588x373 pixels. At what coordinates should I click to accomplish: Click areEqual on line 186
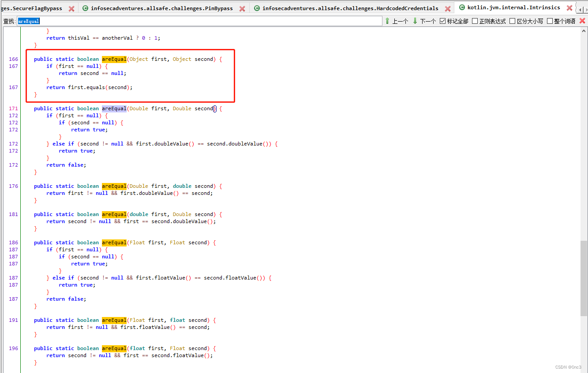pyautogui.click(x=114, y=242)
